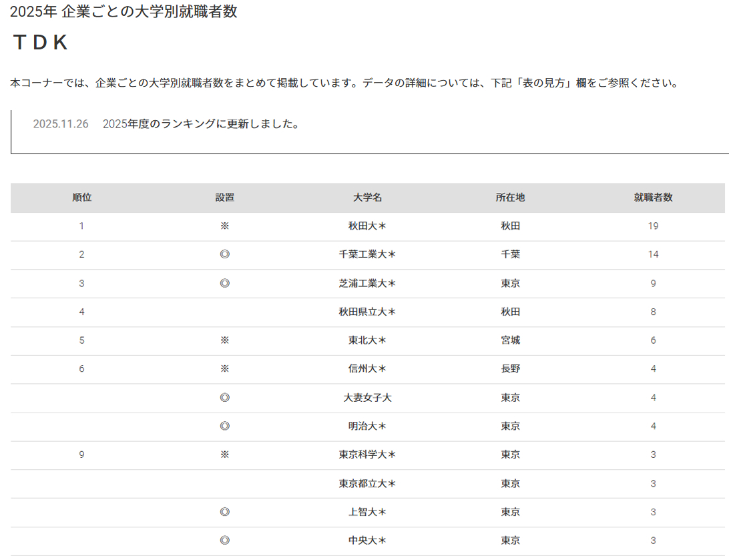Select the 東北大＊ university name
This screenshot has width=729, height=560.
coord(367,340)
